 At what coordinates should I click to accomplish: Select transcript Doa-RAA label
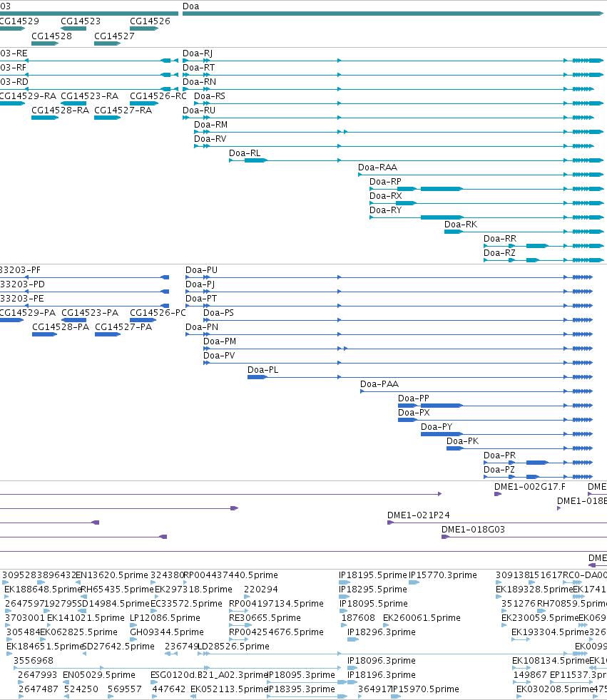pyautogui.click(x=377, y=168)
